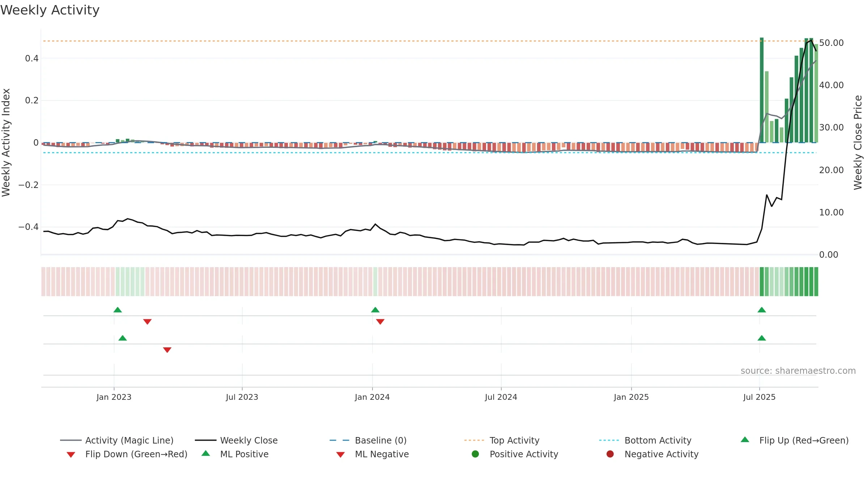Click the Flip Down marker after Jan 2023
The height and width of the screenshot is (488, 868).
point(147,322)
